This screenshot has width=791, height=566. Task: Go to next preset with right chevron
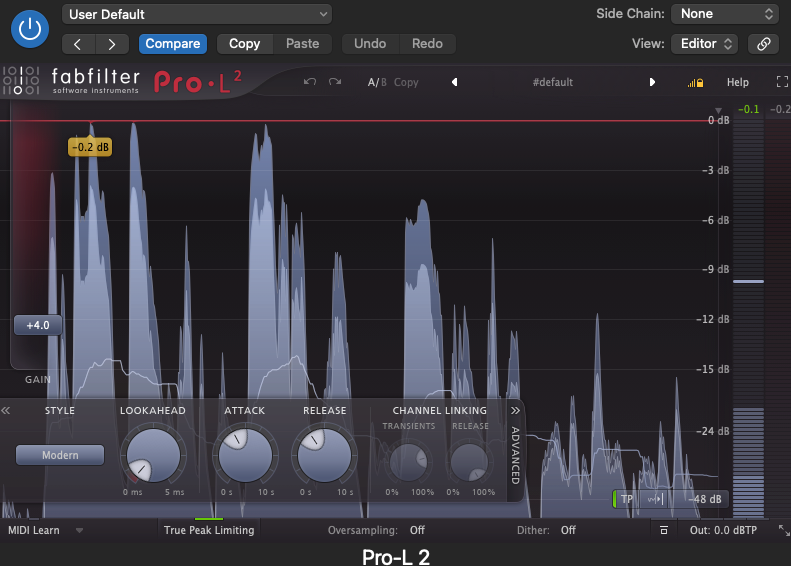(x=112, y=44)
